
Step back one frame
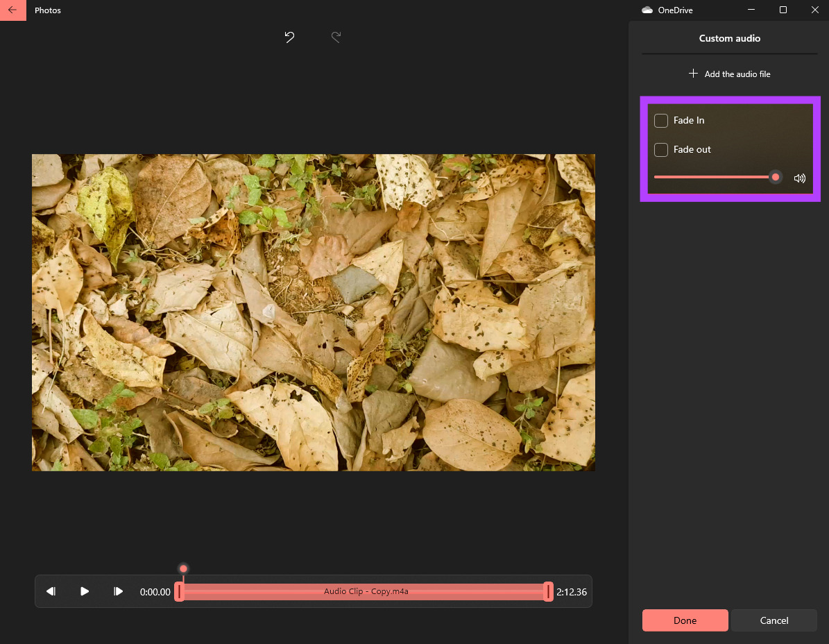pyautogui.click(x=51, y=591)
